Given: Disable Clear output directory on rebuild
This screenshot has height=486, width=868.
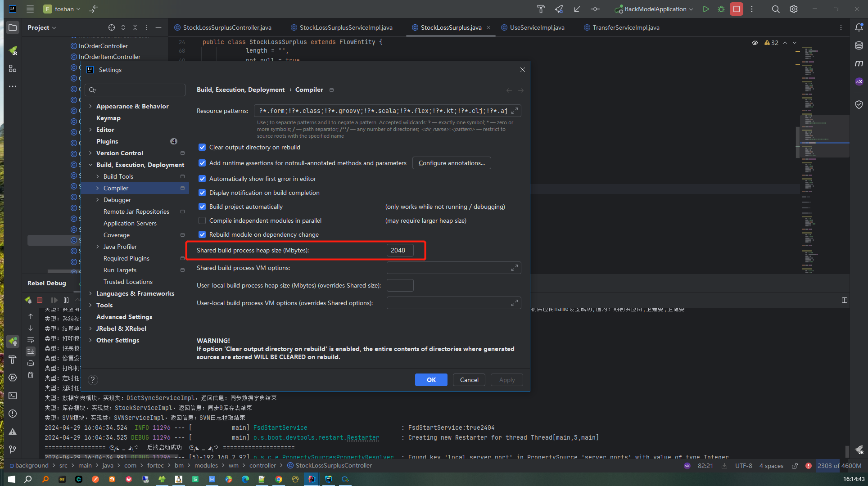Looking at the screenshot, I should click(202, 147).
